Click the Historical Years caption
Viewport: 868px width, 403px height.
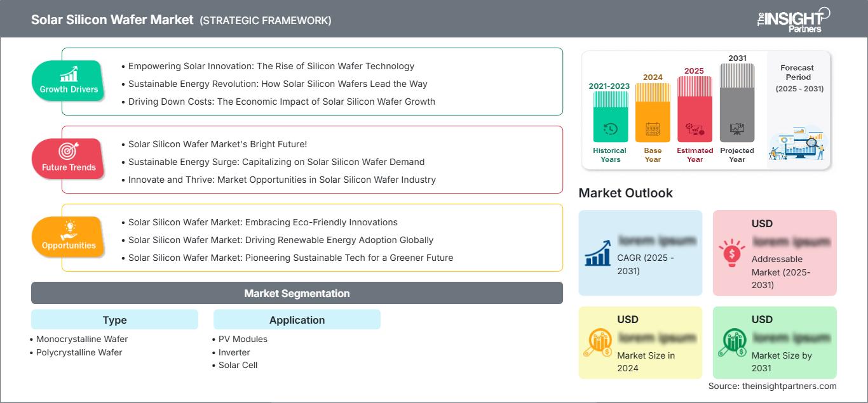[610, 155]
